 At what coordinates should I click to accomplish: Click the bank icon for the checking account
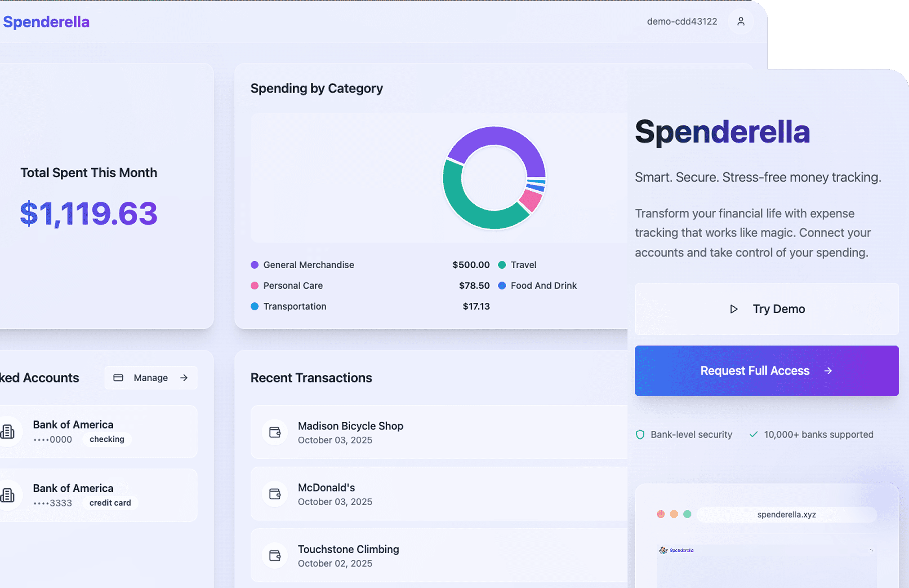click(8, 432)
